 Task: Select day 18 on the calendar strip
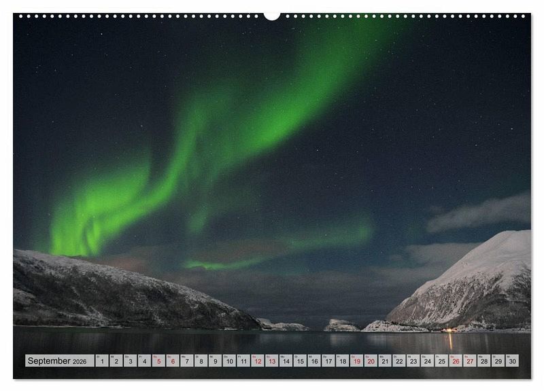[343, 361]
